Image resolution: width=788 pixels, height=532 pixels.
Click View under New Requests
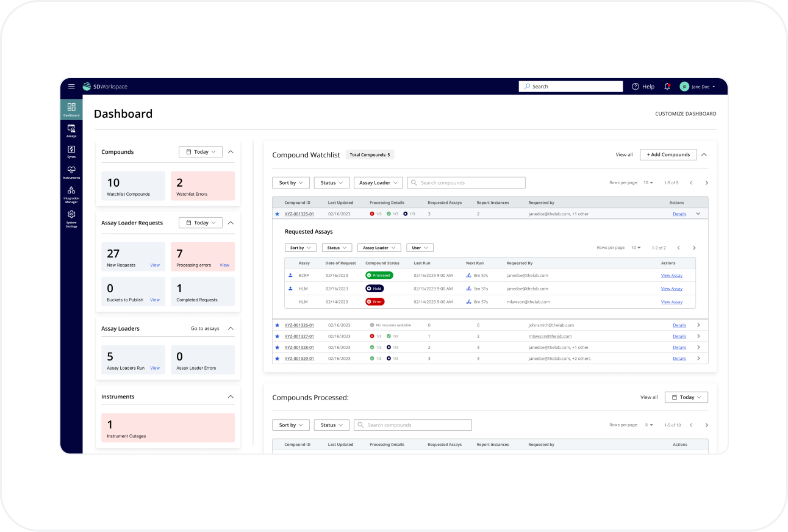tap(155, 265)
